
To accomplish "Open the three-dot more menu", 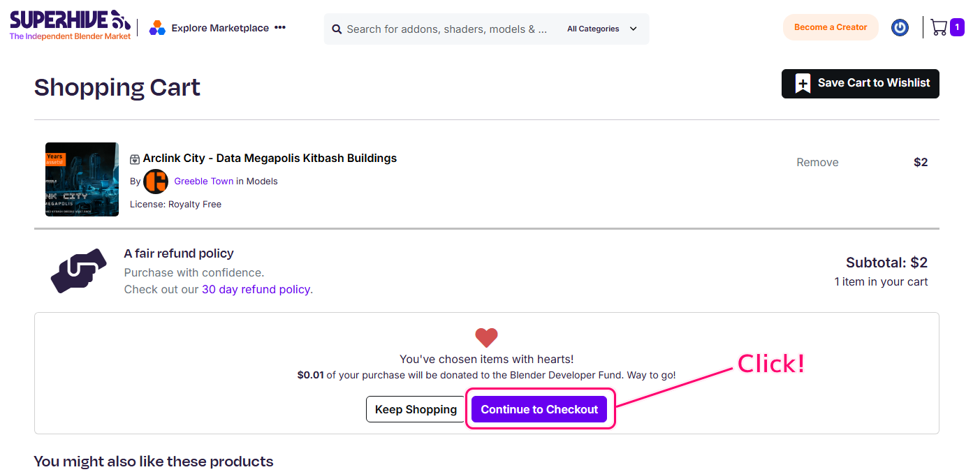I will (280, 28).
